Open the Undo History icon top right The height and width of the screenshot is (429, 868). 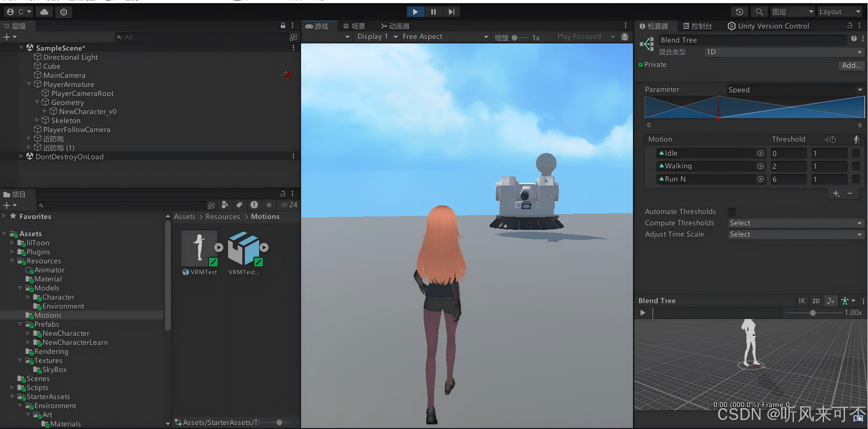click(x=739, y=12)
